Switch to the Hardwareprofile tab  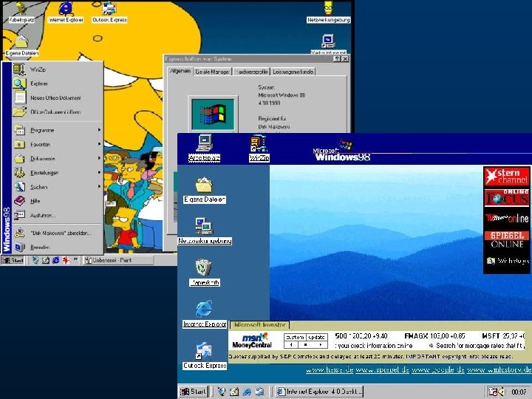251,72
